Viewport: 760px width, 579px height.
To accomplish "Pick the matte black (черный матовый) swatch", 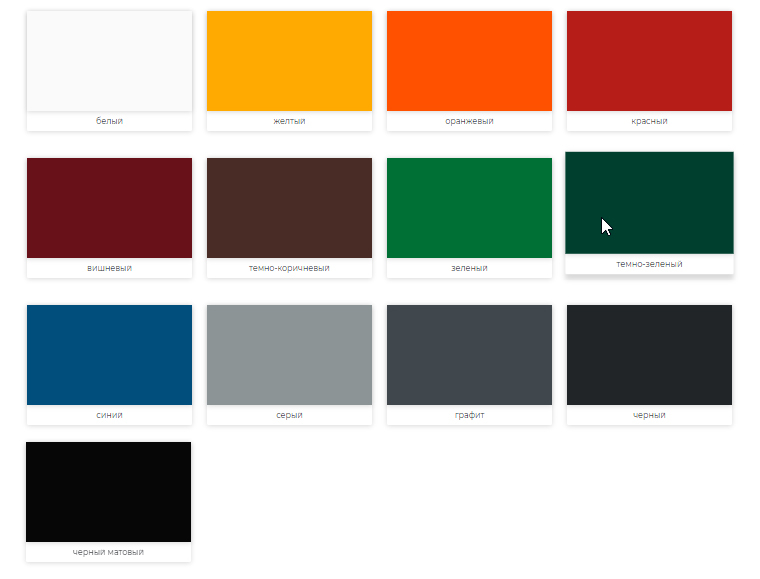I will [109, 492].
